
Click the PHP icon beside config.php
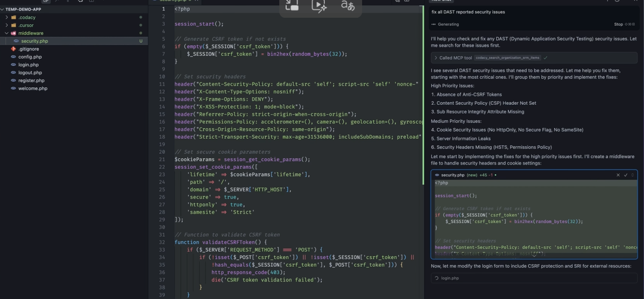coord(13,56)
